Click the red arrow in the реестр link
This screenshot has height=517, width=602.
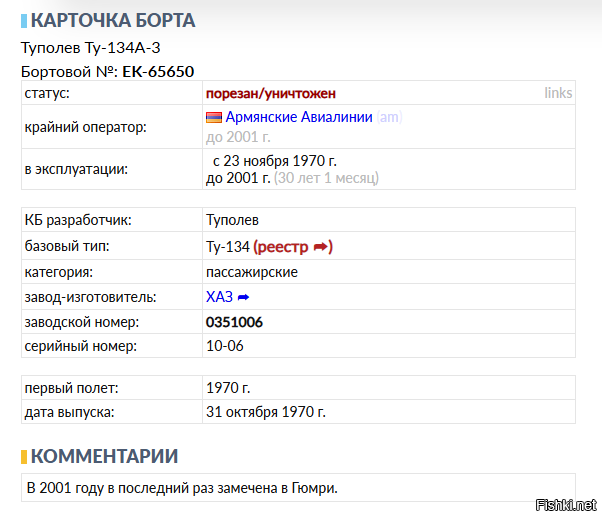pyautogui.click(x=320, y=247)
